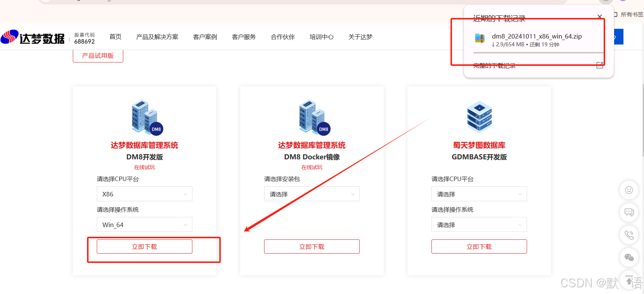The width and height of the screenshot is (644, 294).
Task: Click the DM8 Docker镜像 server icon
Action: pos(315,117)
